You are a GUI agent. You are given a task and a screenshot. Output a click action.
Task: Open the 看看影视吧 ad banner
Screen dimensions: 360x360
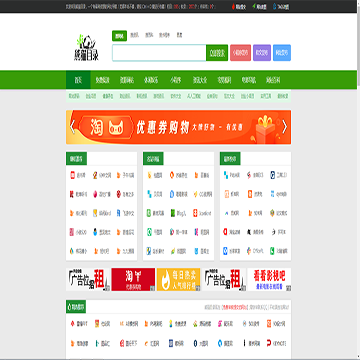pyautogui.click(x=269, y=279)
